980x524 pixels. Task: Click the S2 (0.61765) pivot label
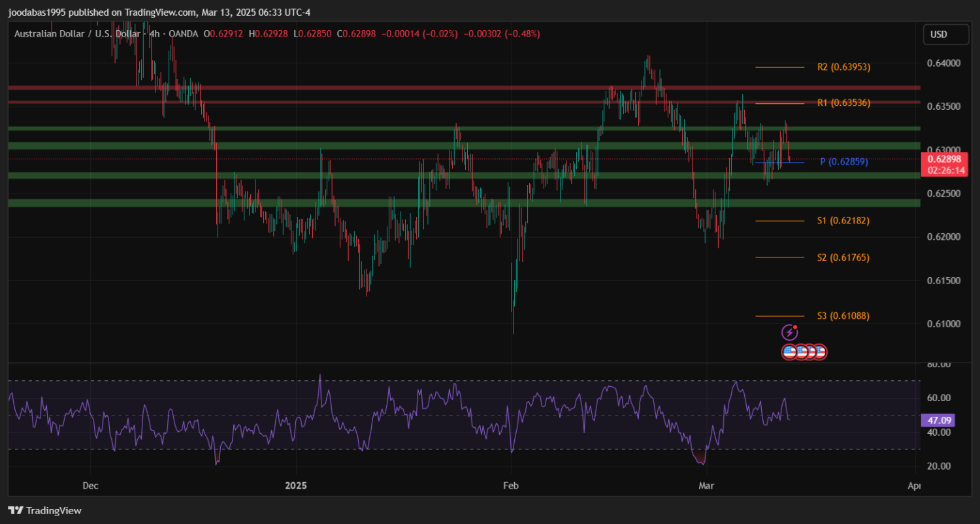point(843,257)
